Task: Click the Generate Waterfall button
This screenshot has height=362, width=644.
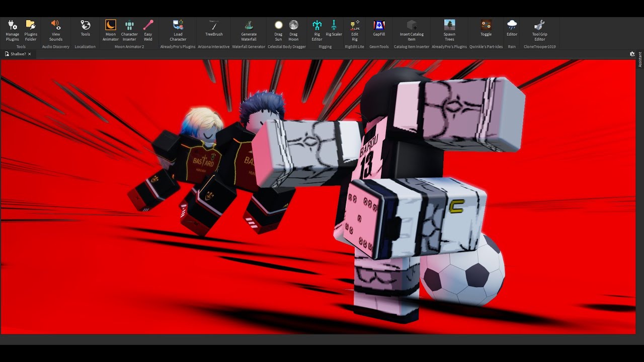Action: pyautogui.click(x=249, y=31)
